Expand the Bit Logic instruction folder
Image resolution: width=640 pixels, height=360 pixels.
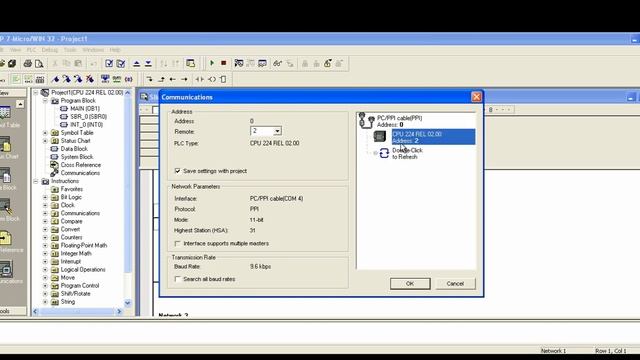45,197
